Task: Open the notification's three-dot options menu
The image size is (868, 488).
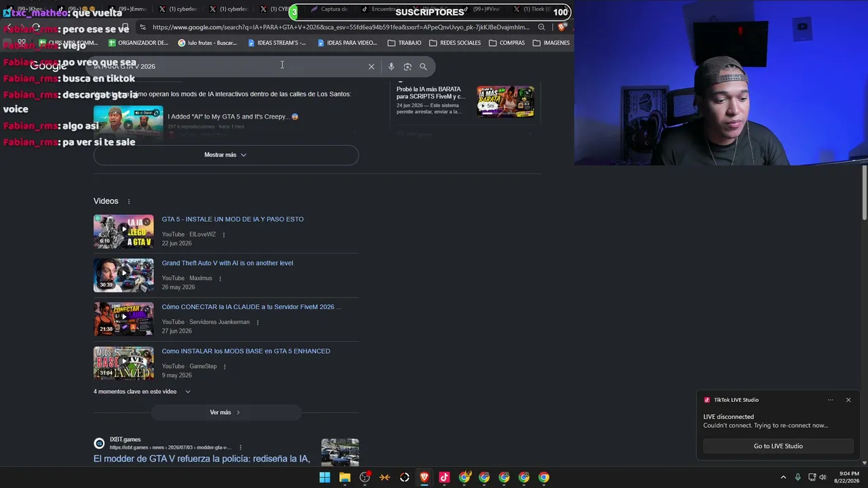Action: pos(830,400)
